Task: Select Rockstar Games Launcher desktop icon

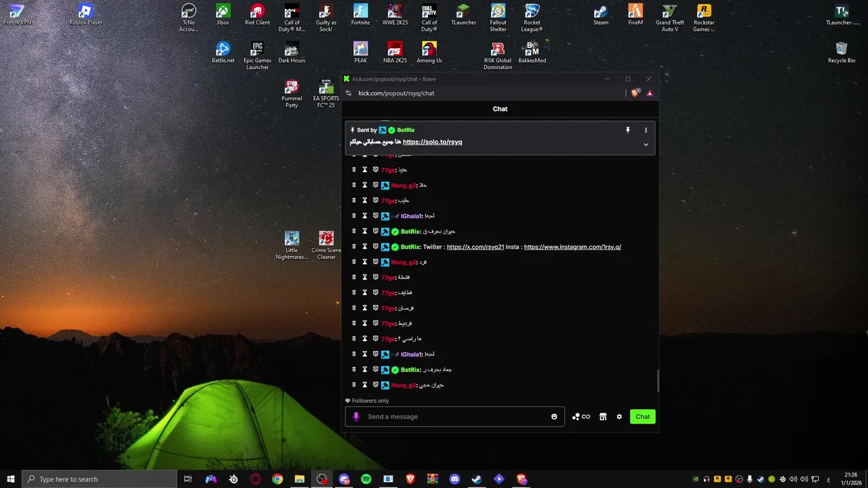Action: (x=704, y=18)
